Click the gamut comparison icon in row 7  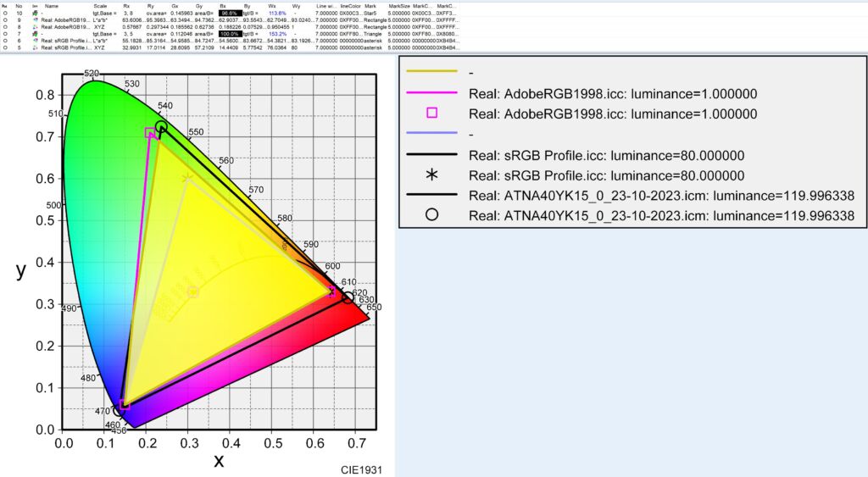[x=35, y=34]
